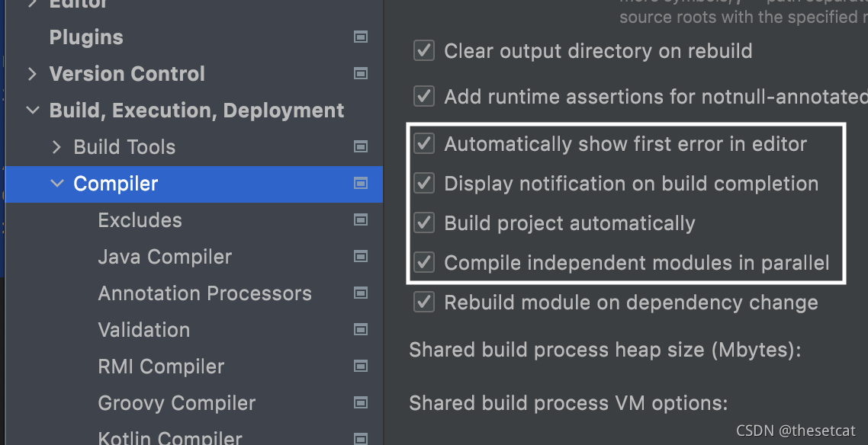Collapse the Build, Execution, Deployment section
Viewport: 868px width, 445px height.
point(32,110)
